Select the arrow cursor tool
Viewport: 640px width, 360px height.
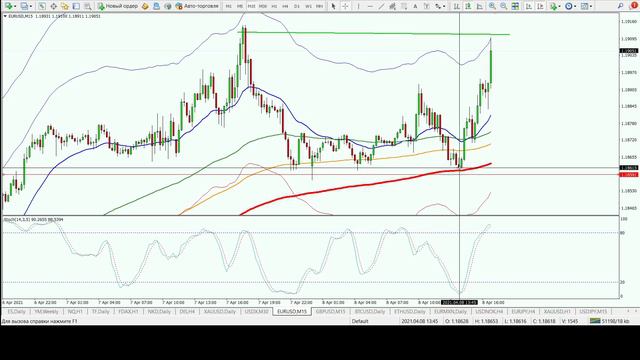(x=333, y=6)
